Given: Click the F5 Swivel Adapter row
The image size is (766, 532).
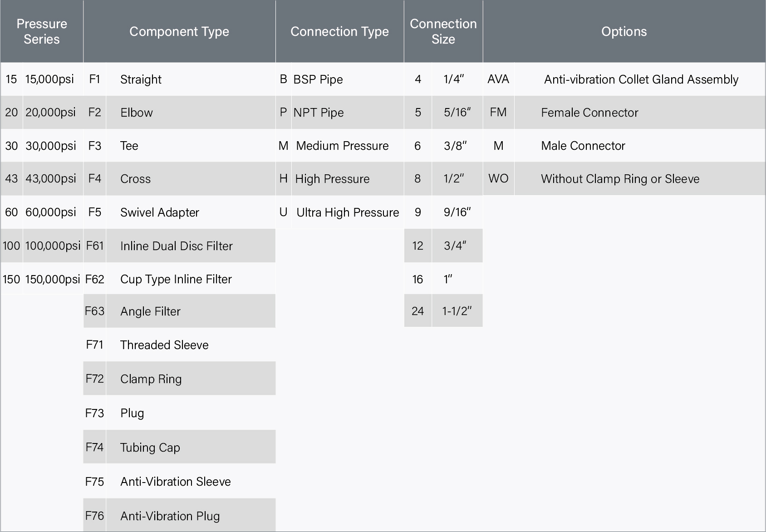Looking at the screenshot, I should [179, 212].
